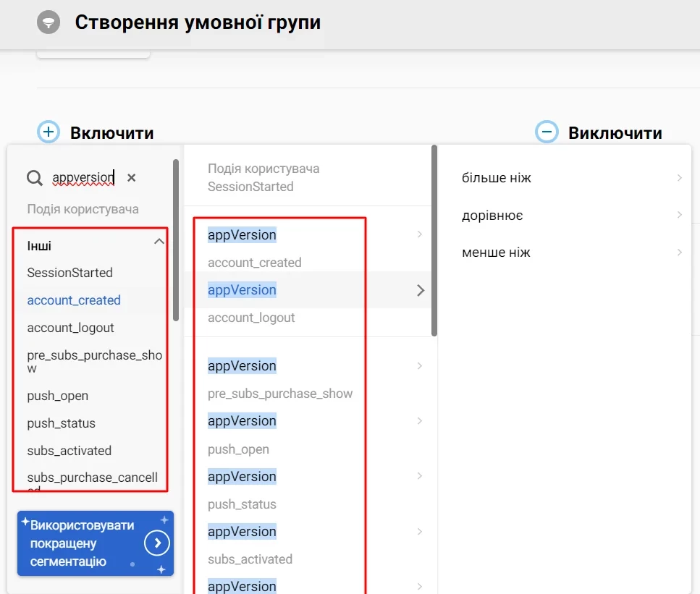Viewport: 700px width, 594px height.
Task: Open appVersion under account_logout
Action: point(242,366)
